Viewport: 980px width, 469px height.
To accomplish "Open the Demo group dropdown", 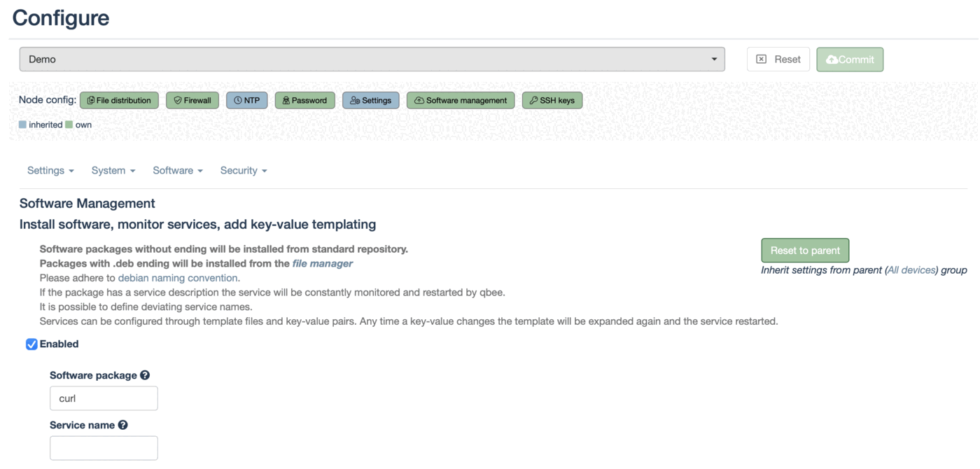I will 372,59.
